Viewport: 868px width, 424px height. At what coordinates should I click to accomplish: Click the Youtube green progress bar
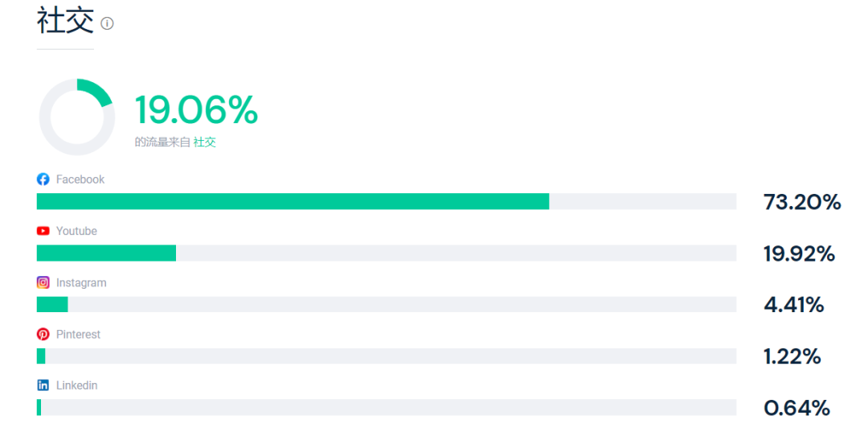click(106, 253)
